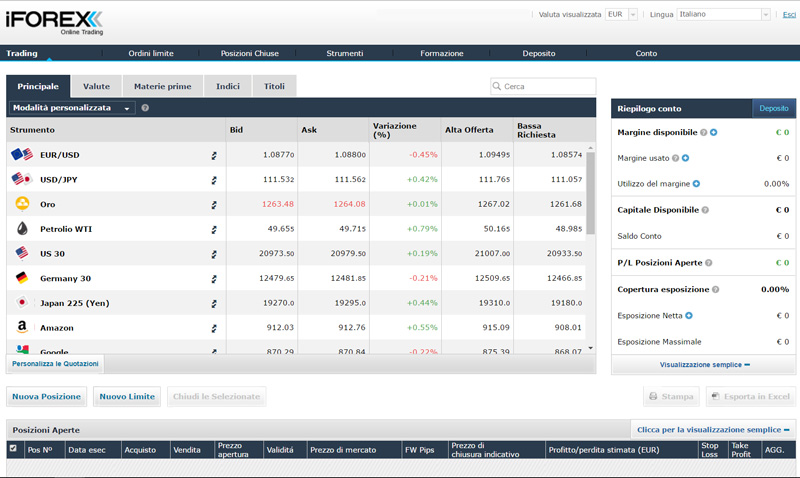Image resolution: width=800 pixels, height=478 pixels.
Task: Click the Amazon logo icon
Action: click(x=22, y=327)
